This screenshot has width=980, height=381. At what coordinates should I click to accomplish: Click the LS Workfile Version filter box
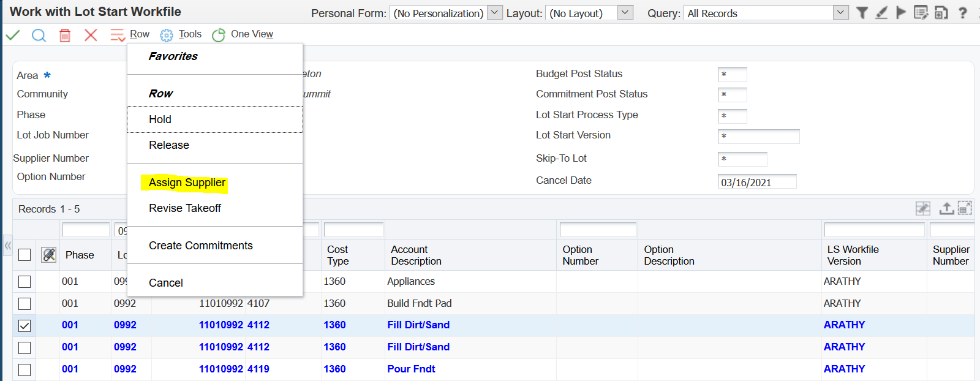pos(875,230)
